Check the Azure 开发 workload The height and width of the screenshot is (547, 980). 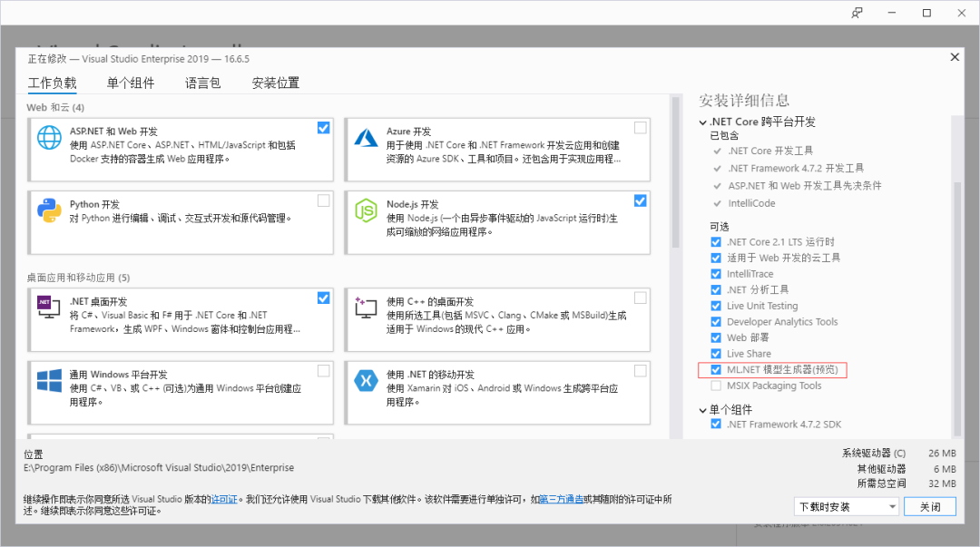(x=640, y=128)
